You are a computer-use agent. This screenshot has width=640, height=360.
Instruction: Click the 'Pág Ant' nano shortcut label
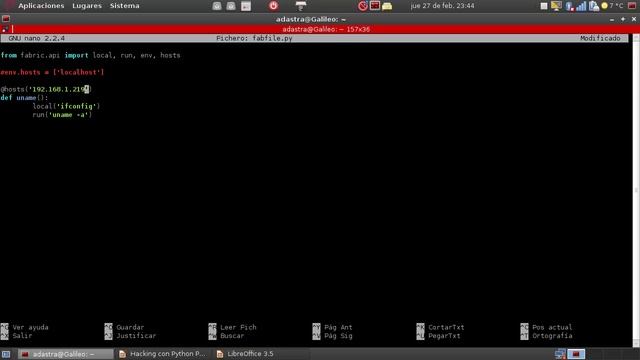338,327
